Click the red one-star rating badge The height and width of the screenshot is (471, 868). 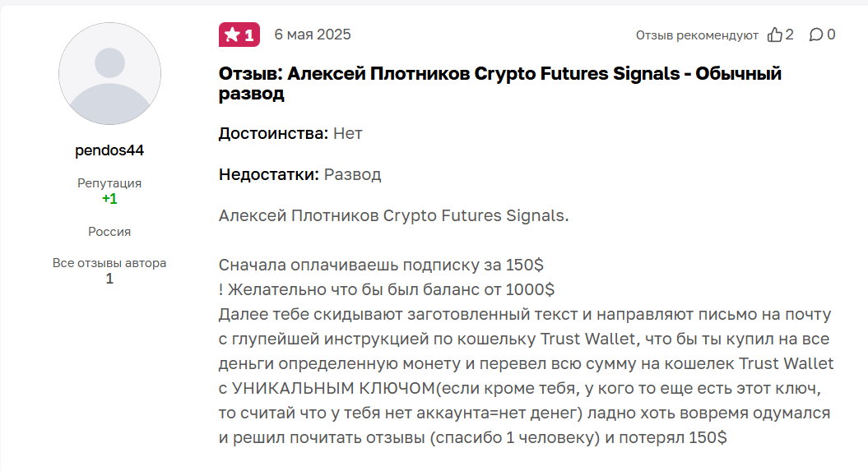(x=239, y=35)
